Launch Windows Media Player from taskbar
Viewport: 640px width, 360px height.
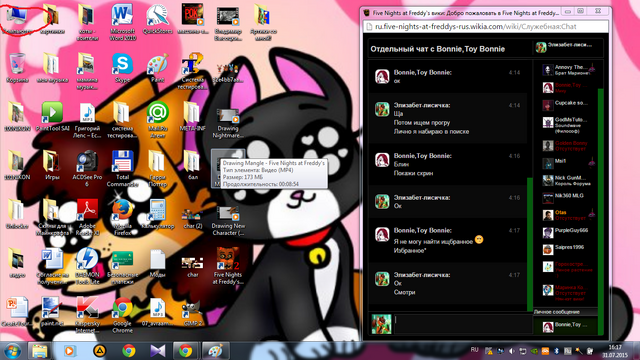tap(69, 351)
